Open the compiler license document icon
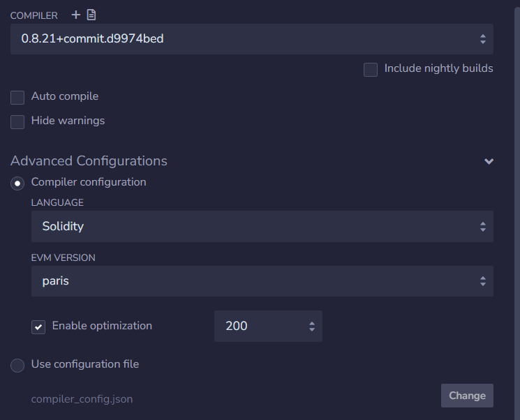The height and width of the screenshot is (420, 520). coord(91,15)
